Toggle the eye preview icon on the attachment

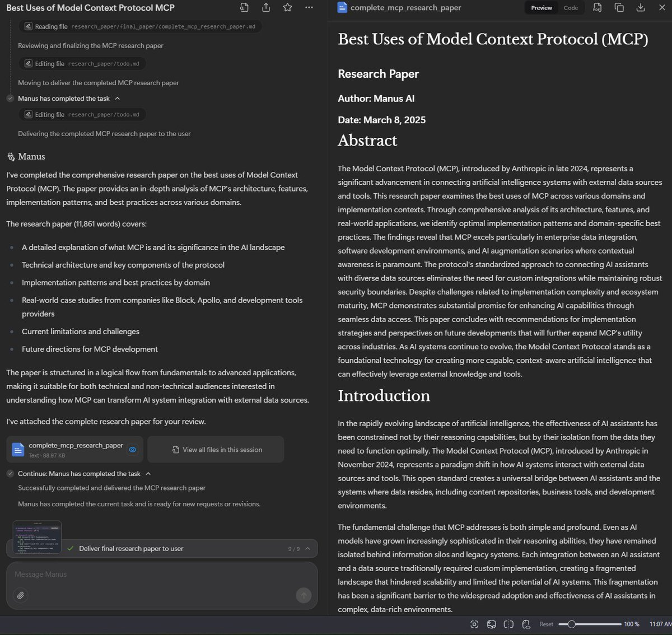[x=132, y=450]
